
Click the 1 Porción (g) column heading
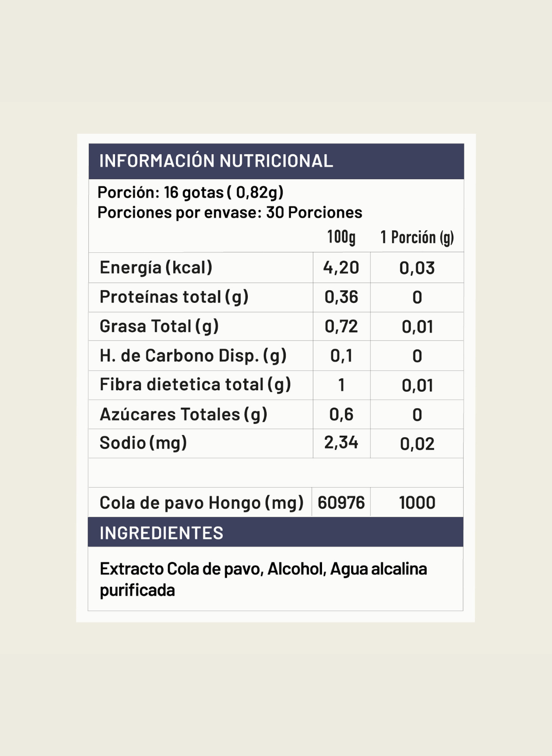pyautogui.click(x=417, y=238)
